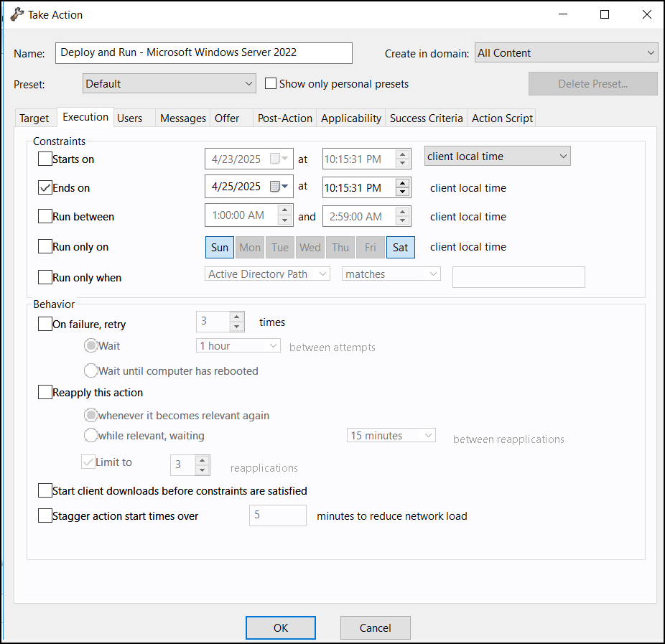The width and height of the screenshot is (665, 644).
Task: Open the Starts on date calendar picker
Action: click(284, 158)
